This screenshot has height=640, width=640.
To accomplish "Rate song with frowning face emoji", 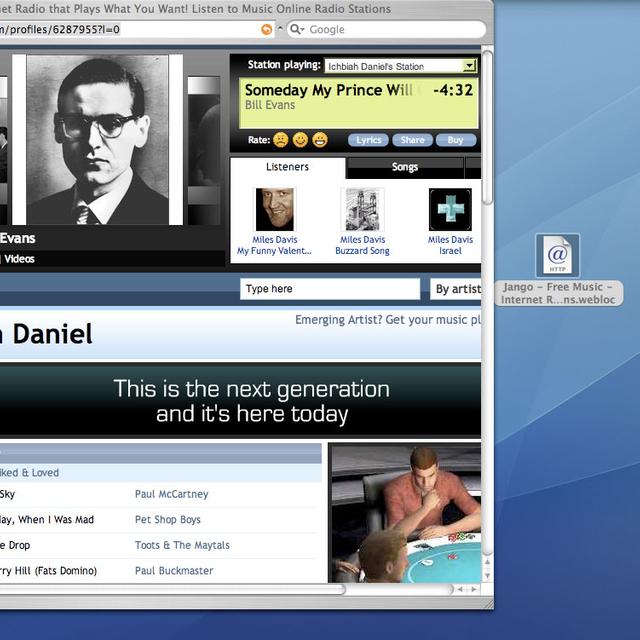I will [x=280, y=140].
